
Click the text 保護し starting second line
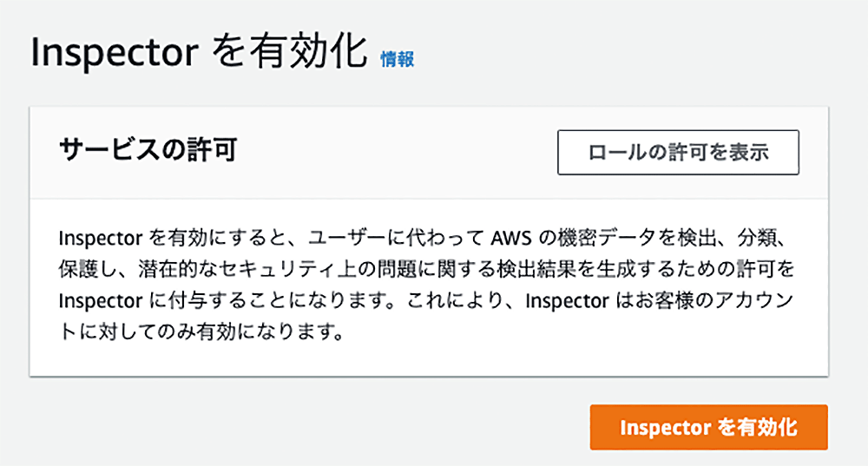(x=85, y=270)
